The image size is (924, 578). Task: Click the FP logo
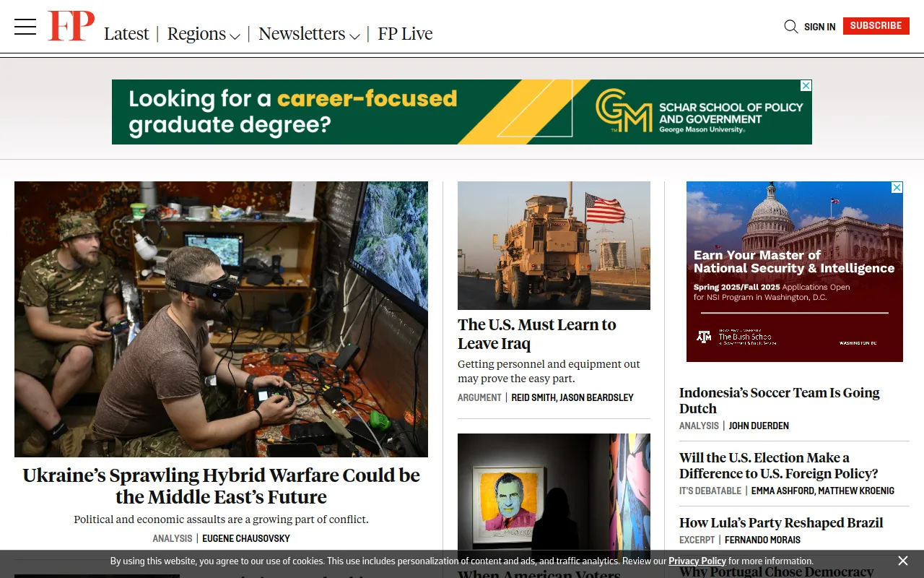(71, 26)
